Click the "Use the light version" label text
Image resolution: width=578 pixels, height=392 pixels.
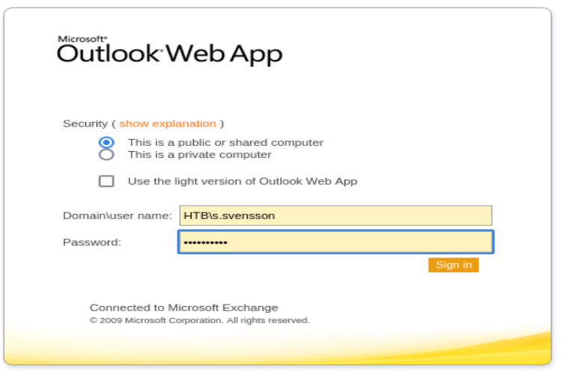click(x=242, y=181)
